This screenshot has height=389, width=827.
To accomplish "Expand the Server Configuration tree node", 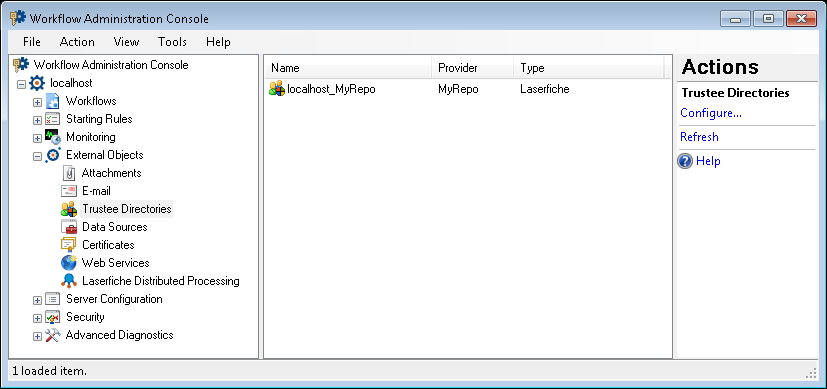I will point(37,300).
